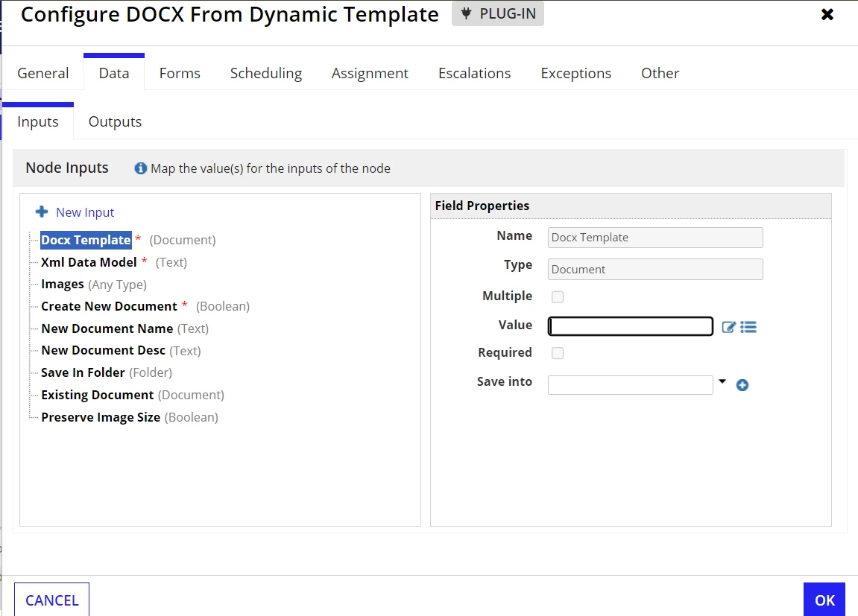
Task: Switch to the Data tab
Action: (114, 73)
